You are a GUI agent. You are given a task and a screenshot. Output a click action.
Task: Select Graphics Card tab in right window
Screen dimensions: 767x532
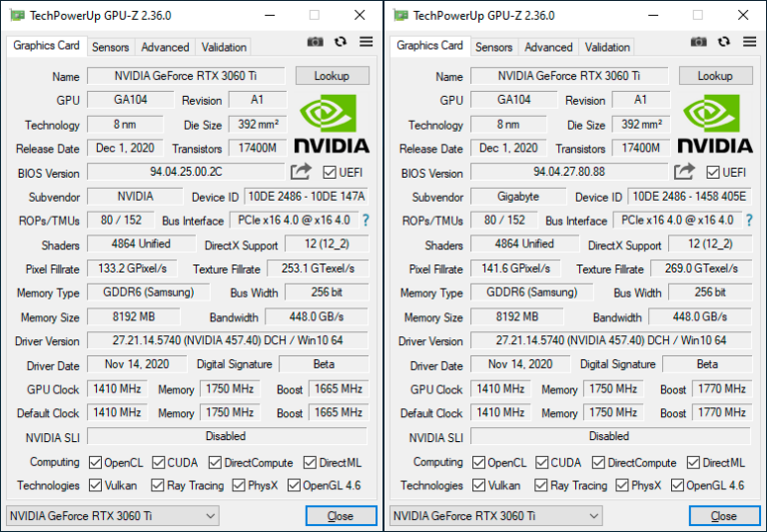pos(430,46)
